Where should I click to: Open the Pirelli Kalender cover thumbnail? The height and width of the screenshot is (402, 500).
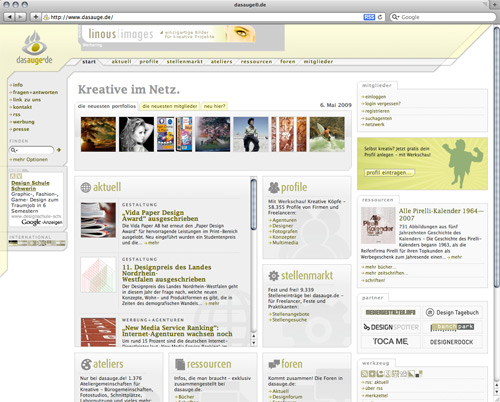[x=378, y=225]
